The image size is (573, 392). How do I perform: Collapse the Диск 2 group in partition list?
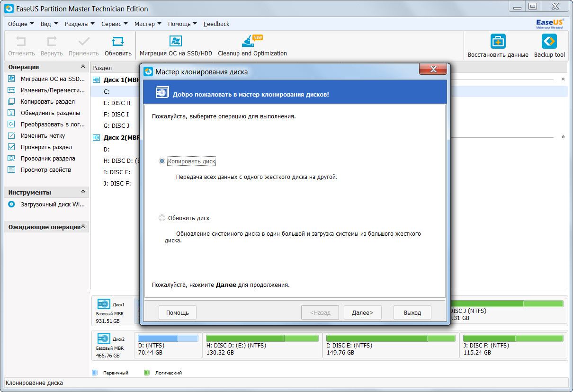563,137
